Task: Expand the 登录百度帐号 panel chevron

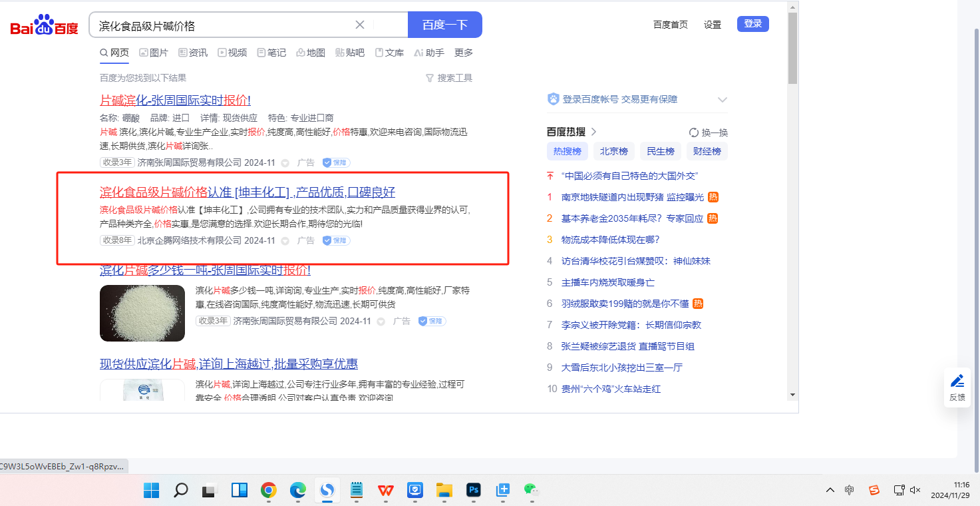Action: pyautogui.click(x=723, y=100)
